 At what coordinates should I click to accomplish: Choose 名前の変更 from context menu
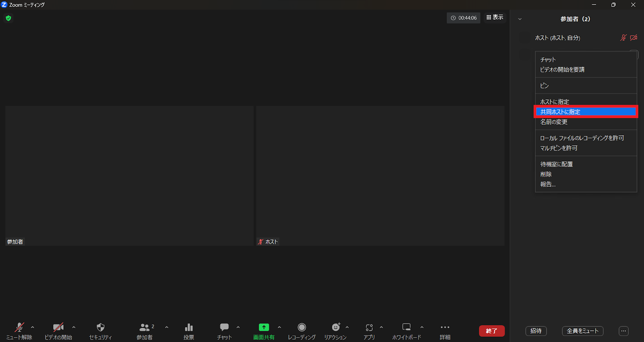(554, 122)
